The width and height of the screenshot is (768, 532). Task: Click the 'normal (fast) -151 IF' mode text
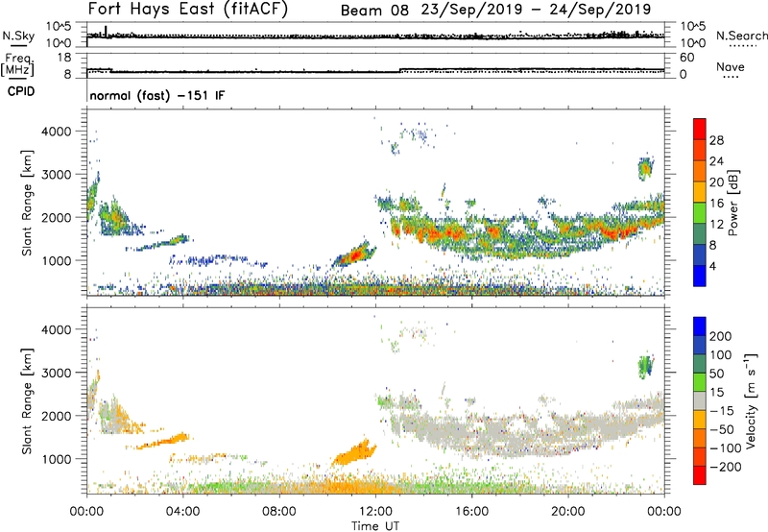(157, 95)
